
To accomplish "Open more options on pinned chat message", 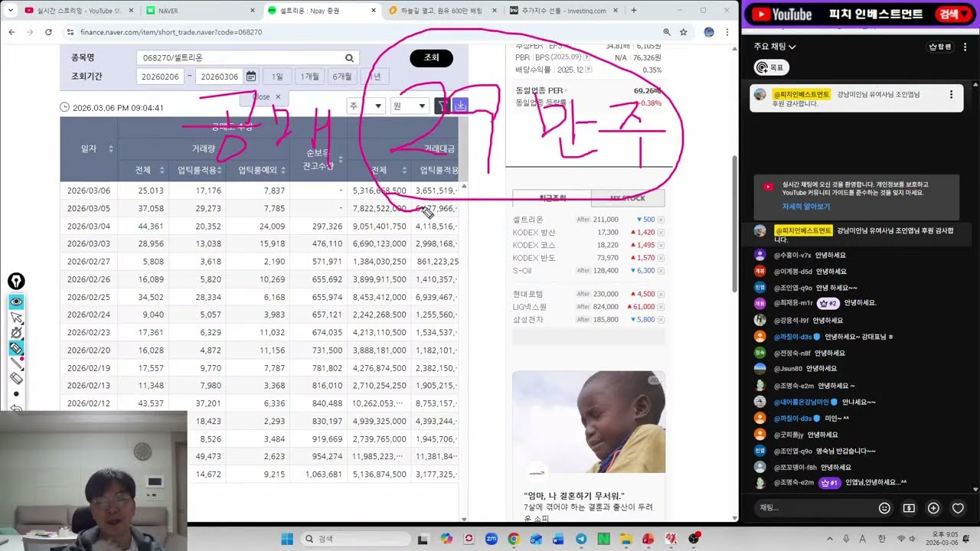I will pos(951,95).
